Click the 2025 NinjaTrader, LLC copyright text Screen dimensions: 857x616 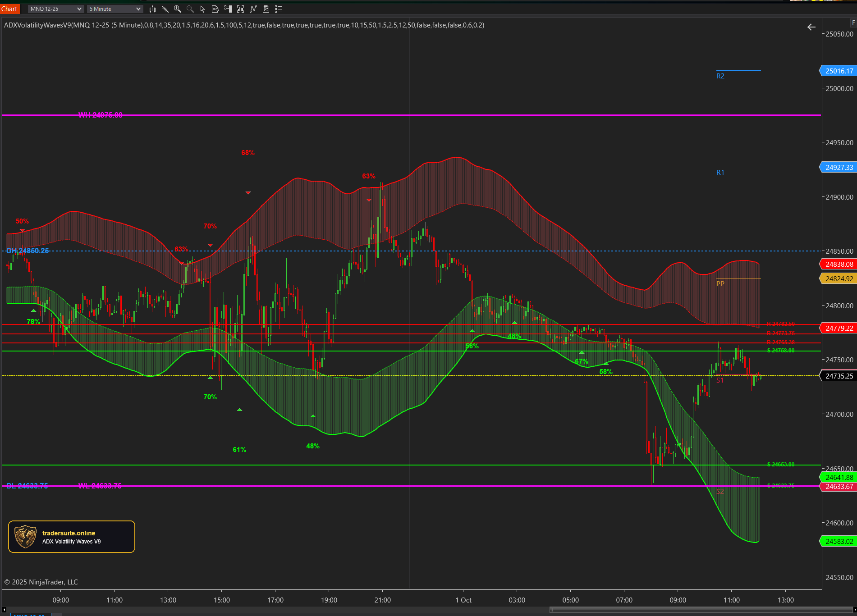41,582
